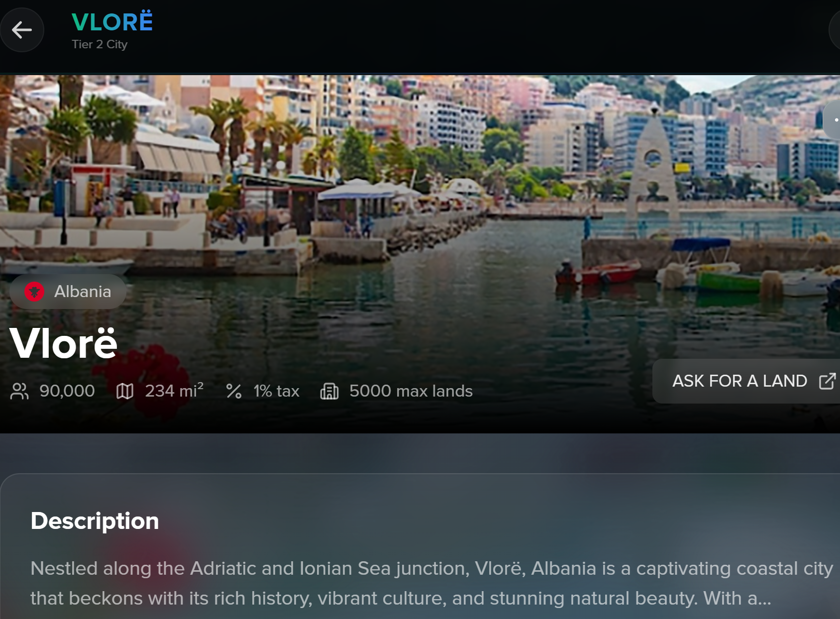The image size is (840, 619).
Task: Click the 5000 max lands label
Action: click(411, 391)
